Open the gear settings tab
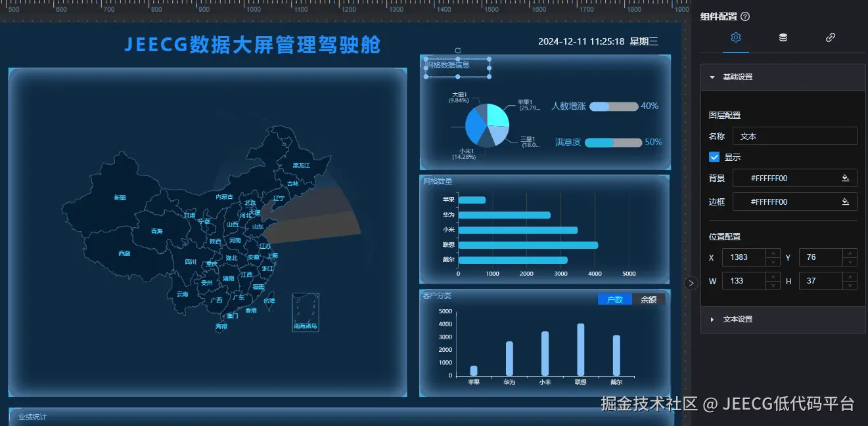 tap(735, 37)
